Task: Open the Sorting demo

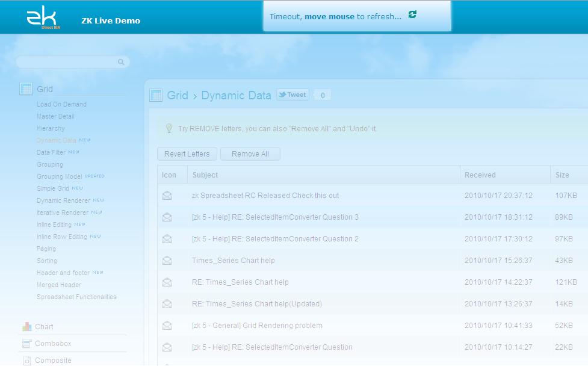Action: click(47, 261)
